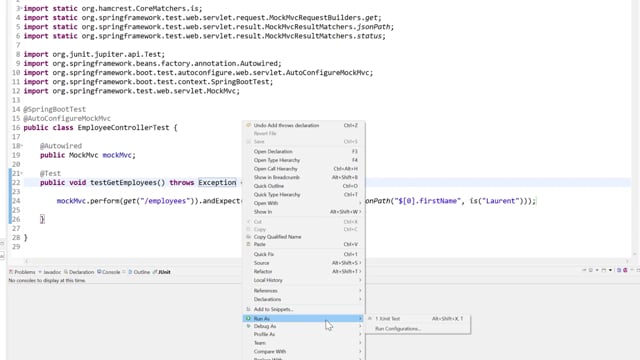Collapse @Autowired field fold at line 18
This screenshot has height=360, width=640.
pos(21,146)
